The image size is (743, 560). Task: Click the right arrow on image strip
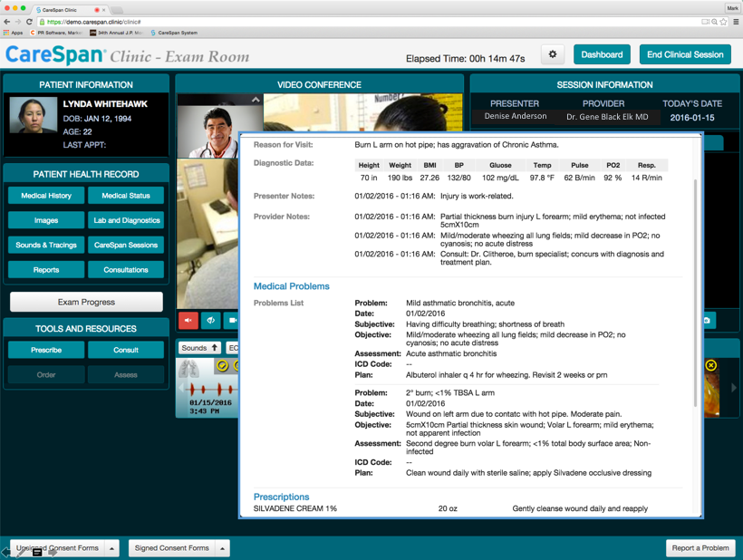[733, 388]
